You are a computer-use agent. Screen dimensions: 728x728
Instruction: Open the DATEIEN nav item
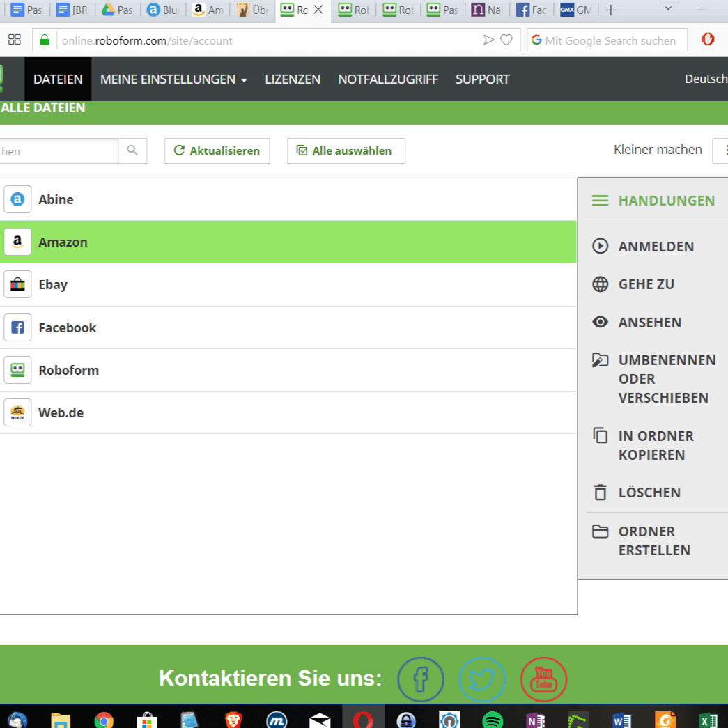pyautogui.click(x=58, y=79)
